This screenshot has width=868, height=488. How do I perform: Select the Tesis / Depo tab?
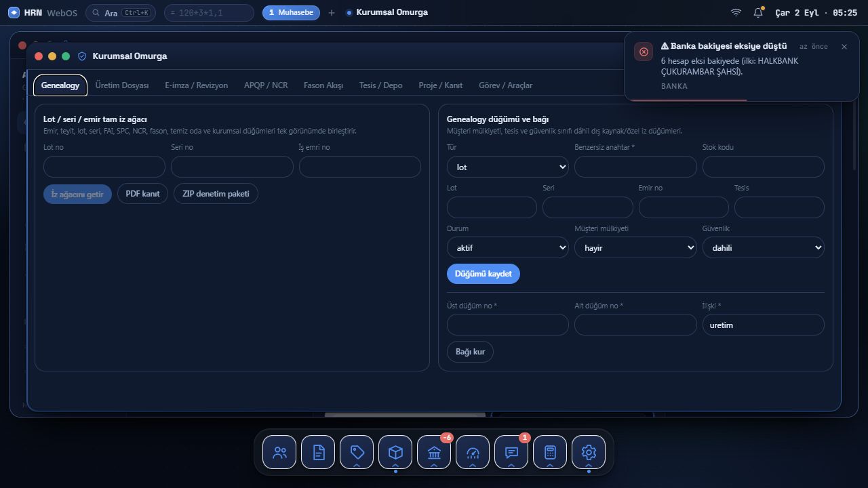click(381, 85)
